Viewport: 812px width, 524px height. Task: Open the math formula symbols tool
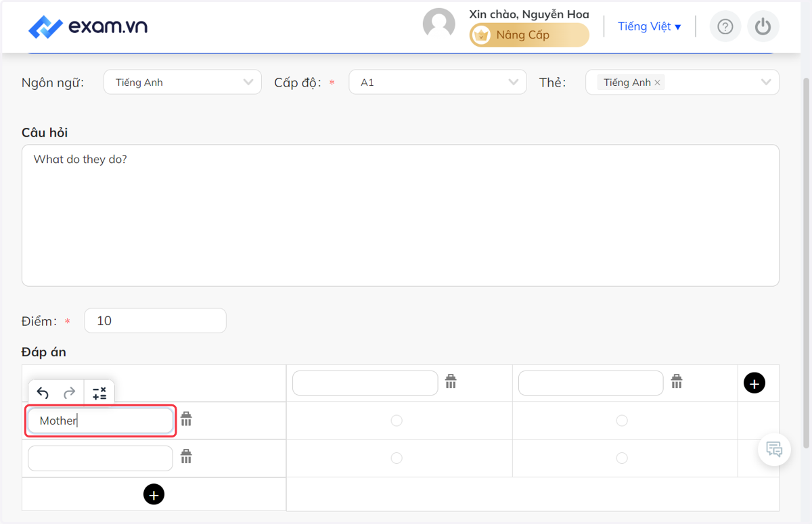pyautogui.click(x=99, y=393)
